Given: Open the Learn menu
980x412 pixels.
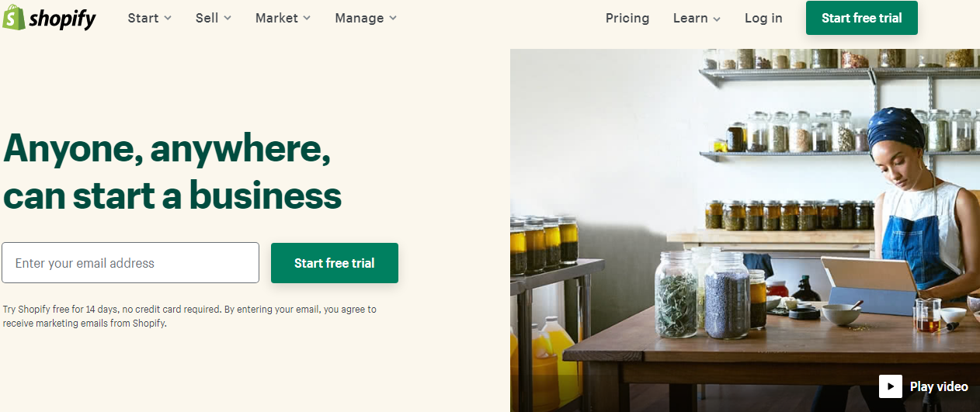Looking at the screenshot, I should 690,18.
